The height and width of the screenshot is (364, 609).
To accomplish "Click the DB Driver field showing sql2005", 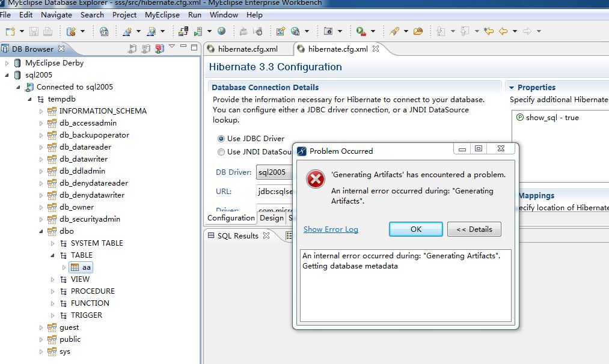I will tap(274, 172).
